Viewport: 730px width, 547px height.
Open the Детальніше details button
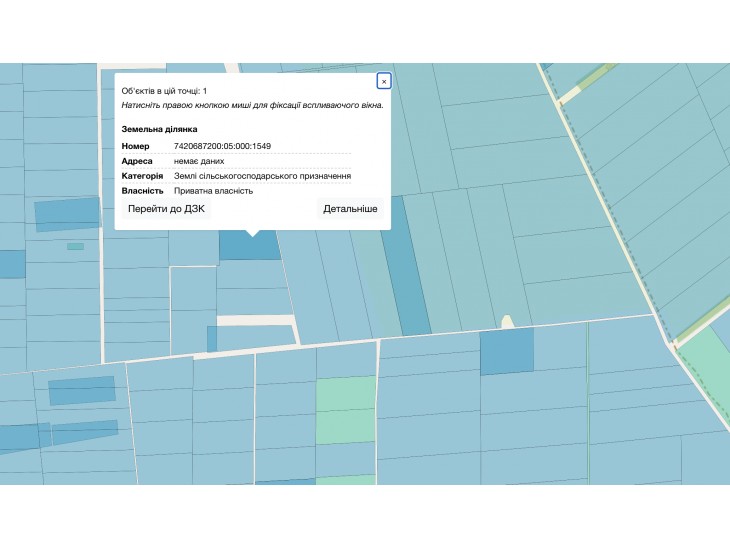[350, 209]
